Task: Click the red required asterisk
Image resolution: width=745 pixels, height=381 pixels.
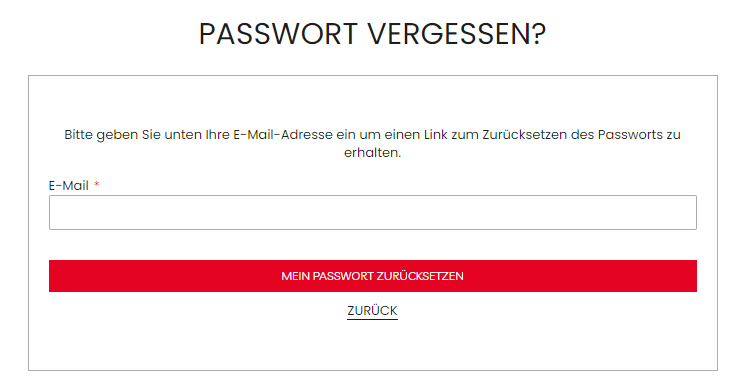Action: 96,185
